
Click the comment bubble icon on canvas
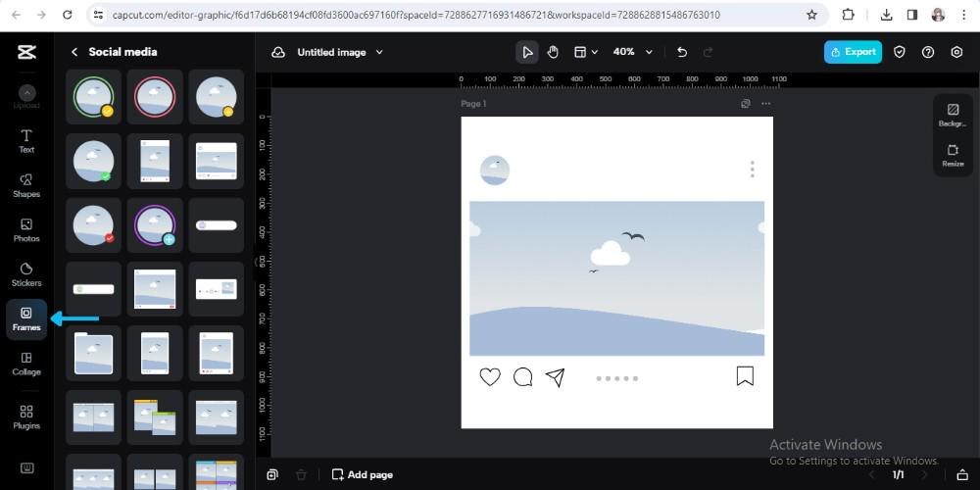522,376
